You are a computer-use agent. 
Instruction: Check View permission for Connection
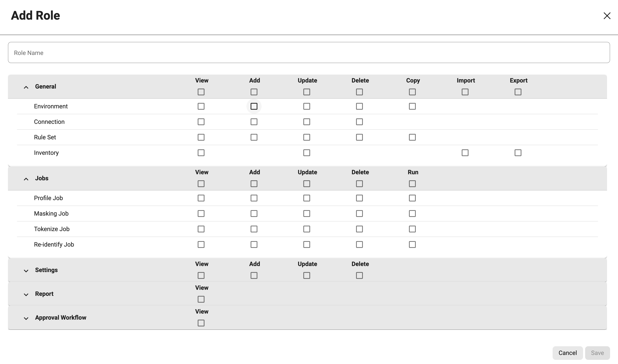(x=201, y=122)
